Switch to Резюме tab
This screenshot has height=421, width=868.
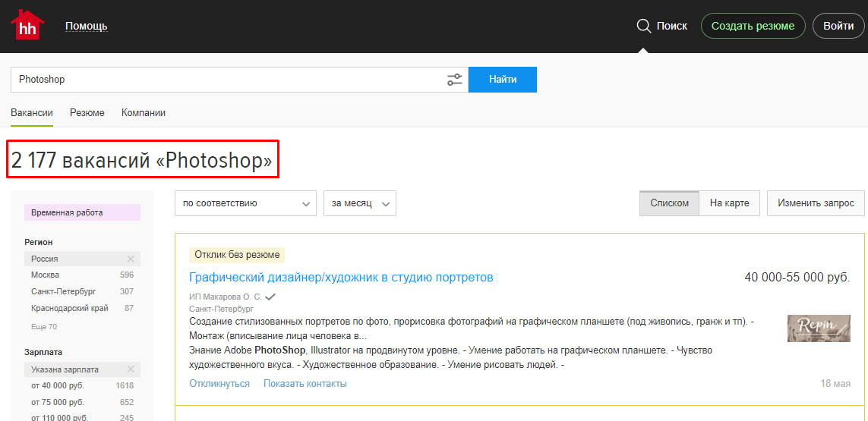click(87, 113)
